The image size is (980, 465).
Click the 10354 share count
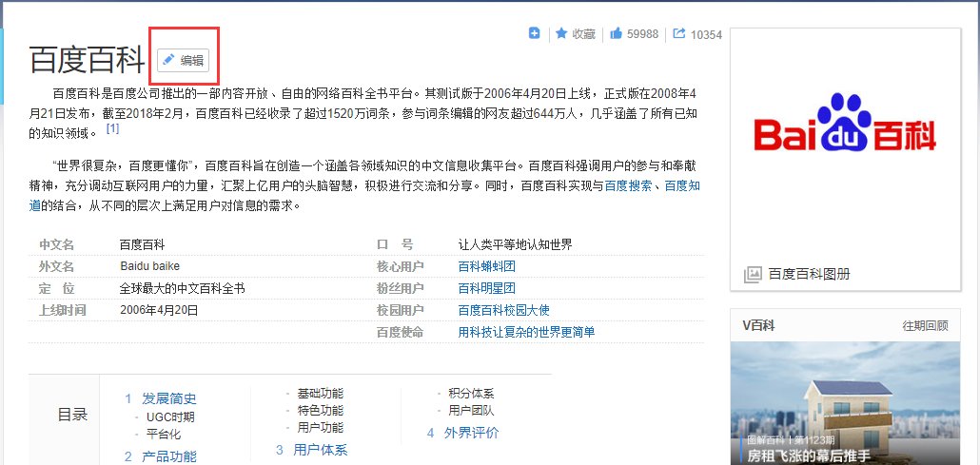pos(706,34)
